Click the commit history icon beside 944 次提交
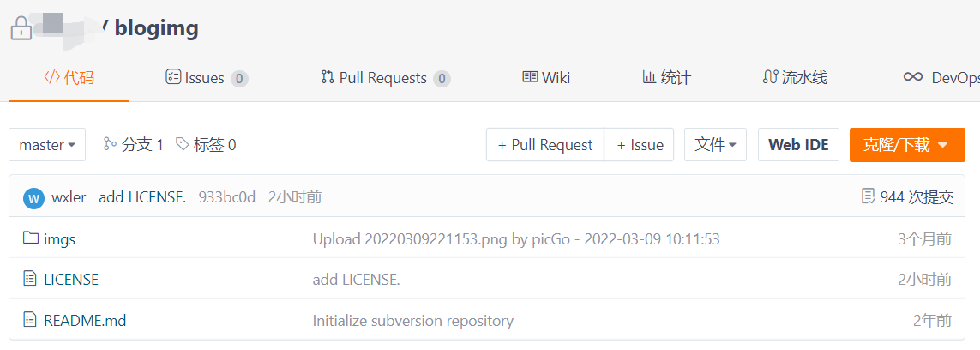This screenshot has height=350, width=980. (x=868, y=196)
